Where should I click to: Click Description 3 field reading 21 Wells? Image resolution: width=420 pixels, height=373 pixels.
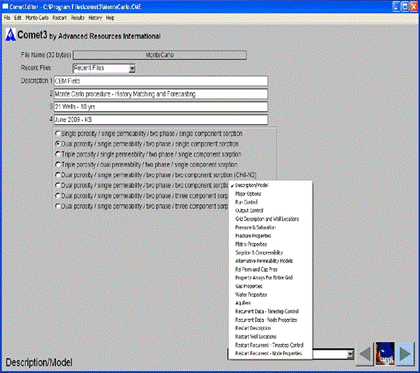tap(161, 107)
